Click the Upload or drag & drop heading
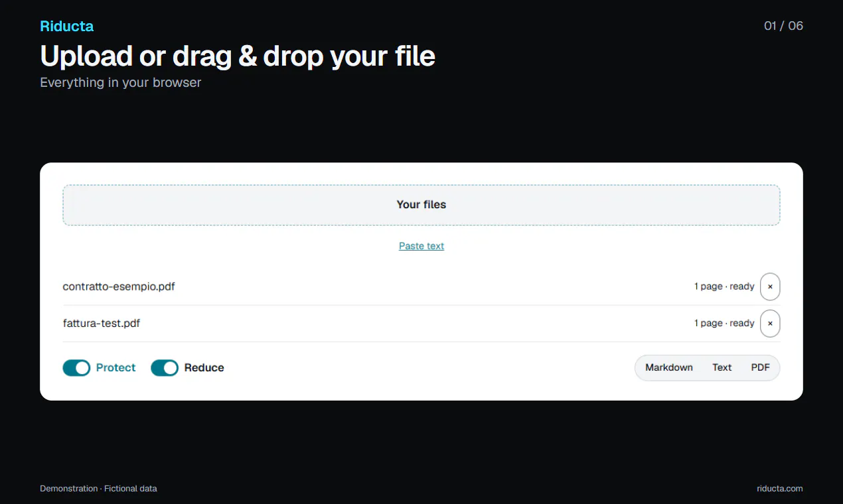This screenshot has height=504, width=843. point(238,56)
